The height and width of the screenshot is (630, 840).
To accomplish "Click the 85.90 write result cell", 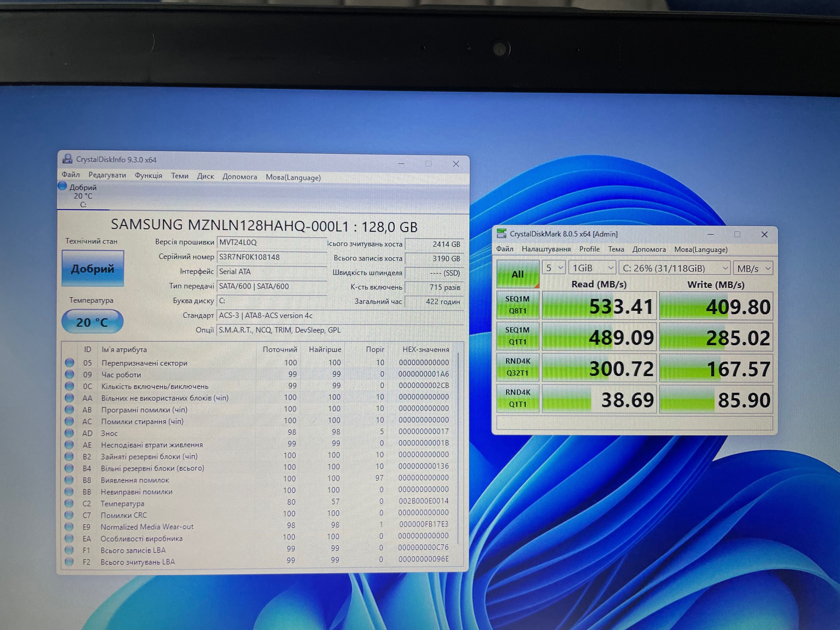I will [x=716, y=400].
